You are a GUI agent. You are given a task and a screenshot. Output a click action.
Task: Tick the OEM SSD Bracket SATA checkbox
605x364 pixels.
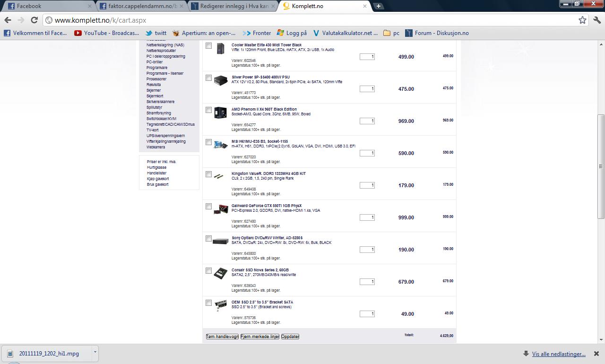208,303
